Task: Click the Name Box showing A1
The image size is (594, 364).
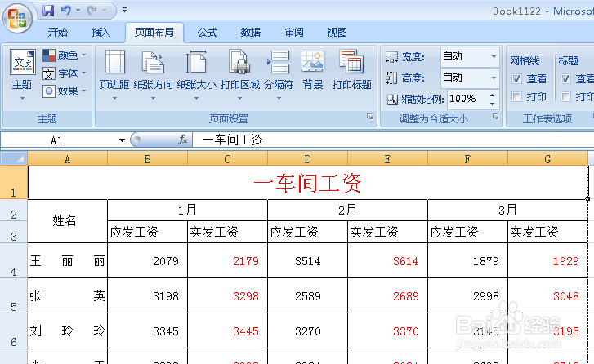Action: pos(59,140)
